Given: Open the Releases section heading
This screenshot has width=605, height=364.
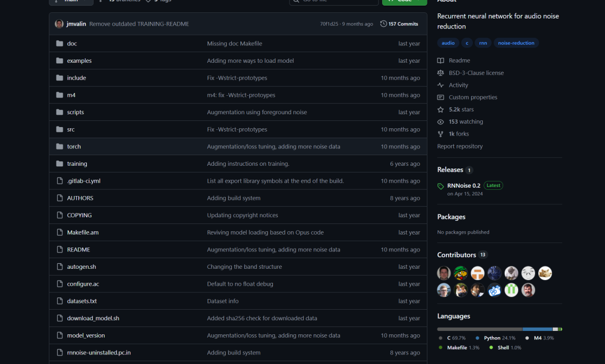Looking at the screenshot, I should coord(450,170).
